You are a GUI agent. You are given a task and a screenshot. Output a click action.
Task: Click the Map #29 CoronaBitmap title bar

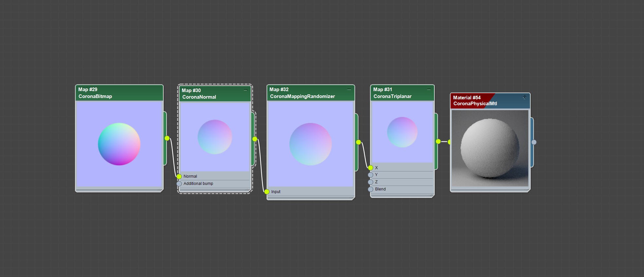[x=119, y=93]
